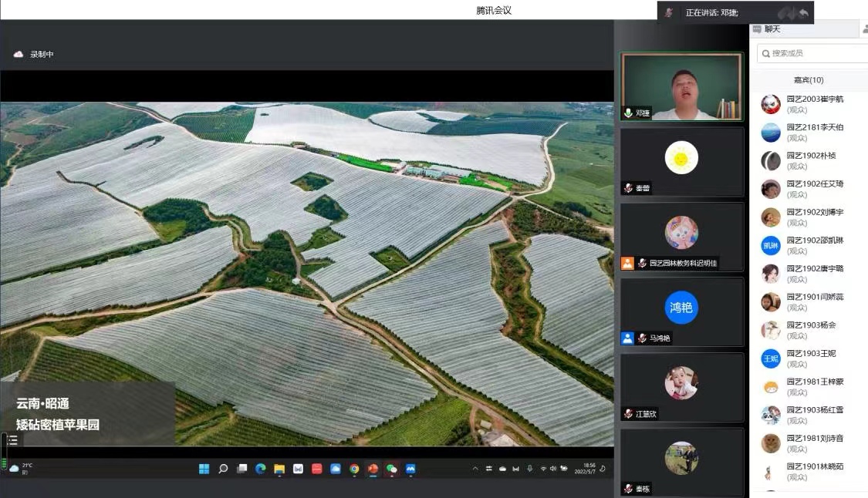Screen dimensions: 868x498
Task: Click the muted microphone indicator for 江慧欣
Action: pos(628,414)
